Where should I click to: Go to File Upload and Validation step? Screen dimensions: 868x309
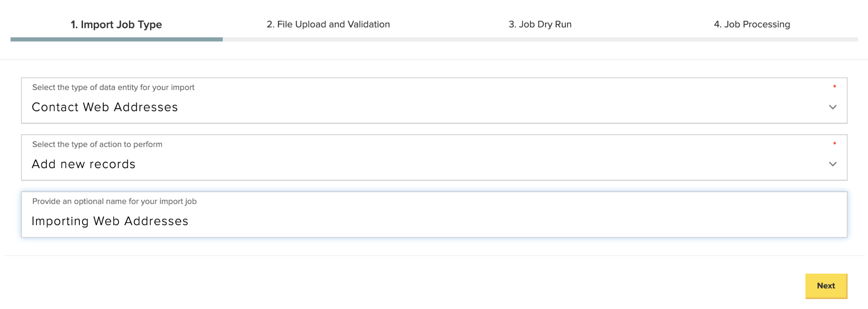click(328, 24)
